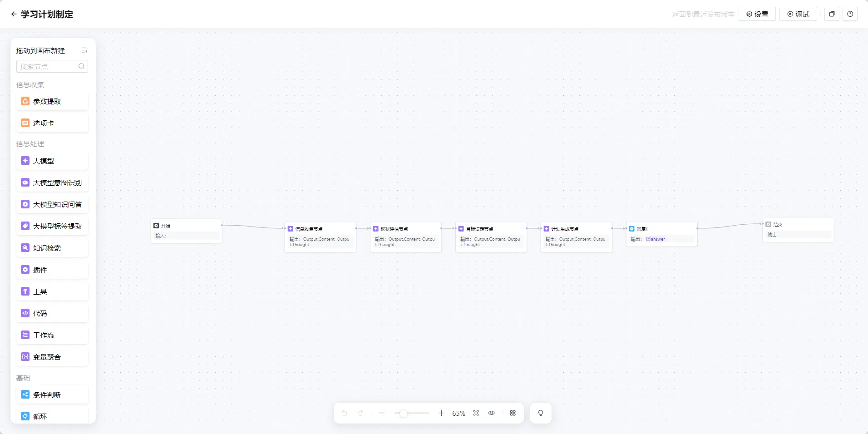Image resolution: width=868 pixels, height=434 pixels.
Task: Click the copy workflow icon in header
Action: 832,14
